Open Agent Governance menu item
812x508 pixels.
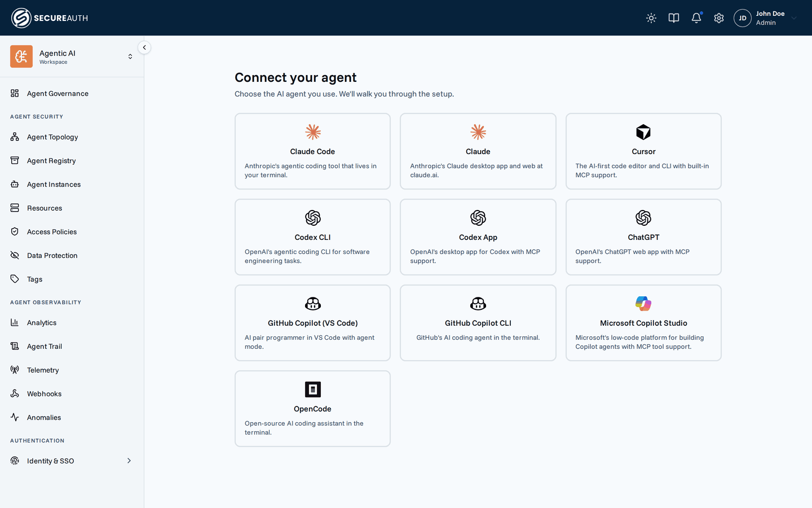pos(72,93)
